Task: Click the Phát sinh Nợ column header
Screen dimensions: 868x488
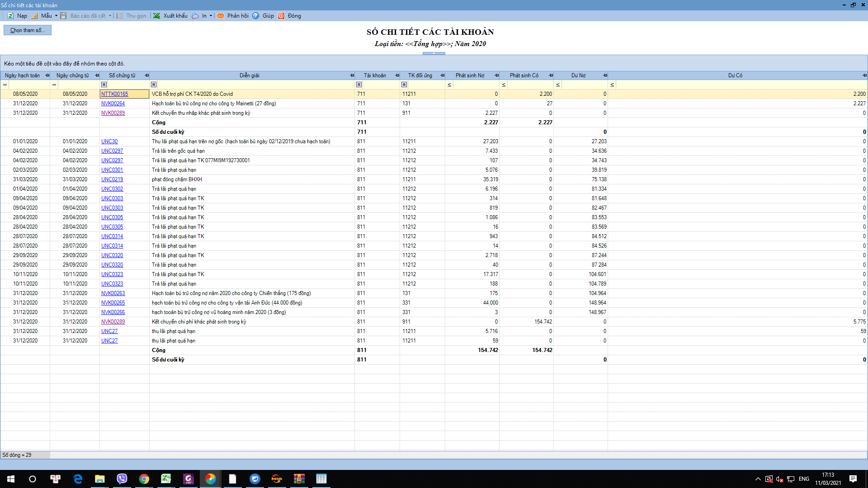Action: coord(470,75)
